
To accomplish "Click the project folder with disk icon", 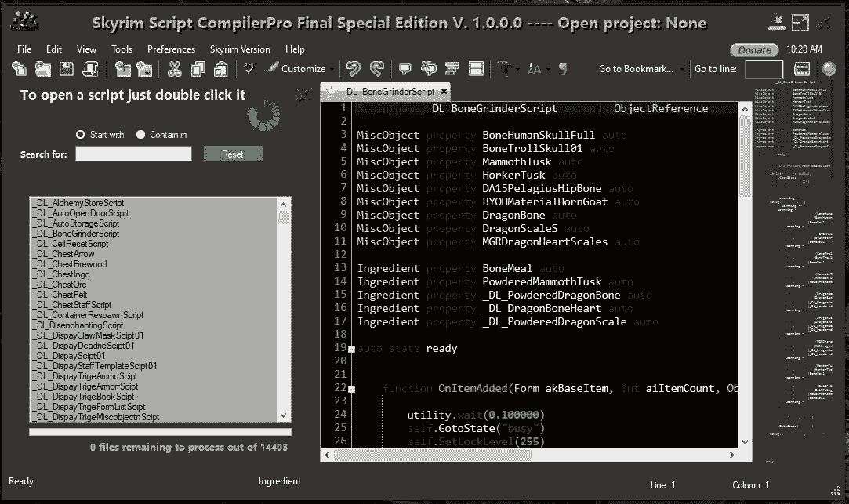I will pos(144,69).
